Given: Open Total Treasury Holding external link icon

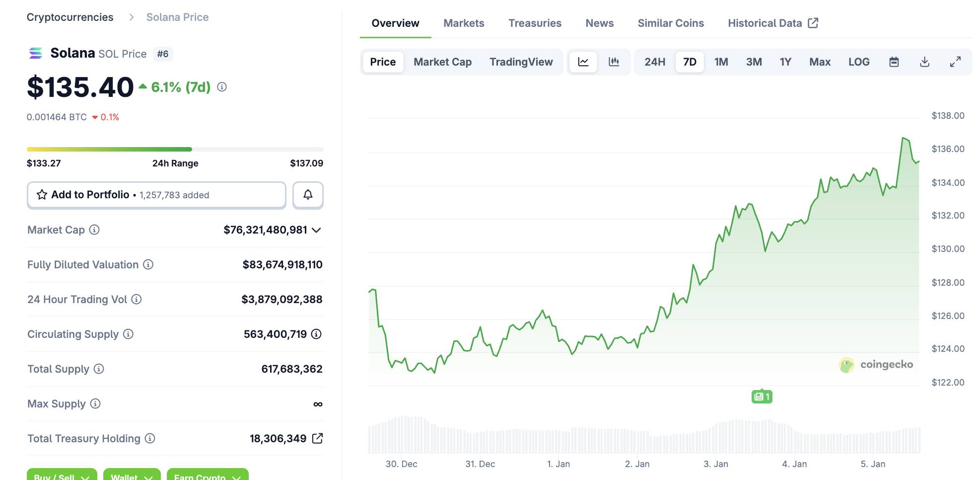Looking at the screenshot, I should [x=317, y=438].
